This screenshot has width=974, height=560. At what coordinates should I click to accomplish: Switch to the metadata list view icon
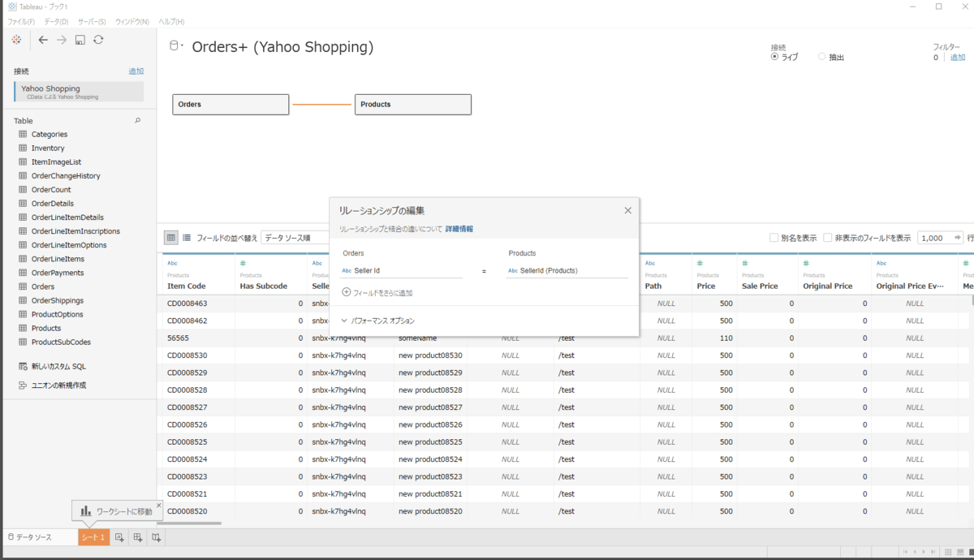pos(187,238)
